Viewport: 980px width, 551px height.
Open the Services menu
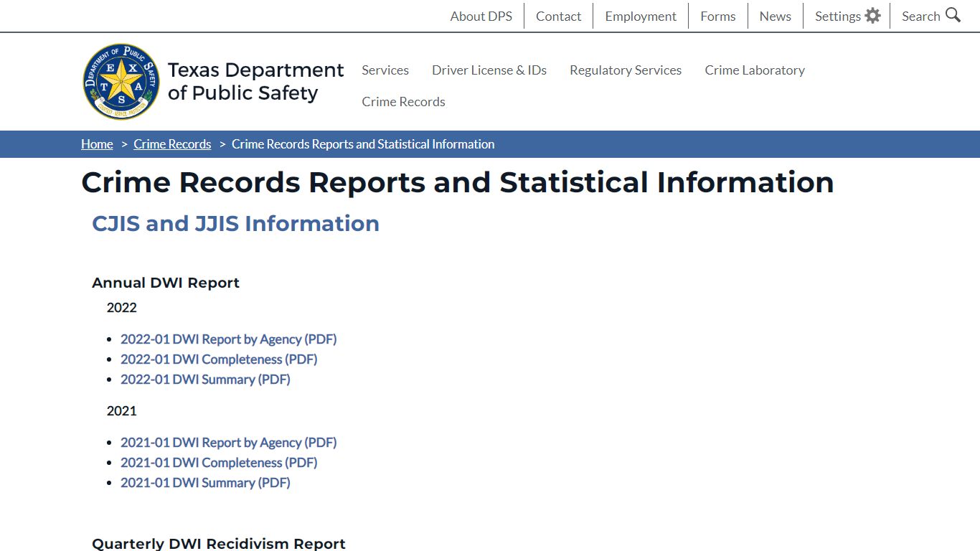tap(385, 70)
